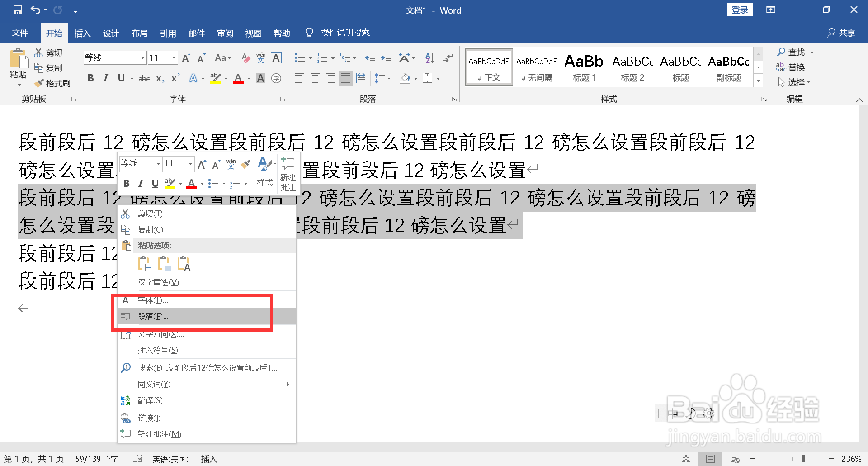Click the Subscript x₂ icon
The height and width of the screenshot is (466, 868).
[160, 79]
